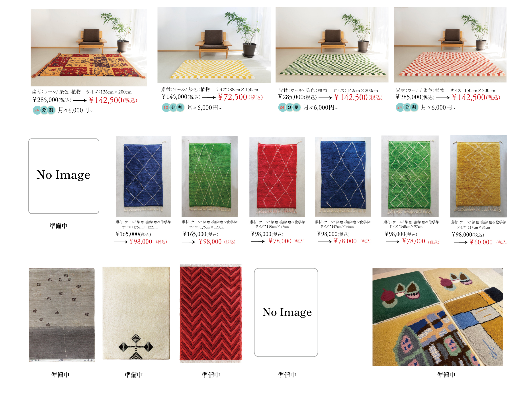This screenshot has height=396, width=532.
Task: Open the blue diamond rug sized 175cm×122cm
Action: tap(143, 177)
